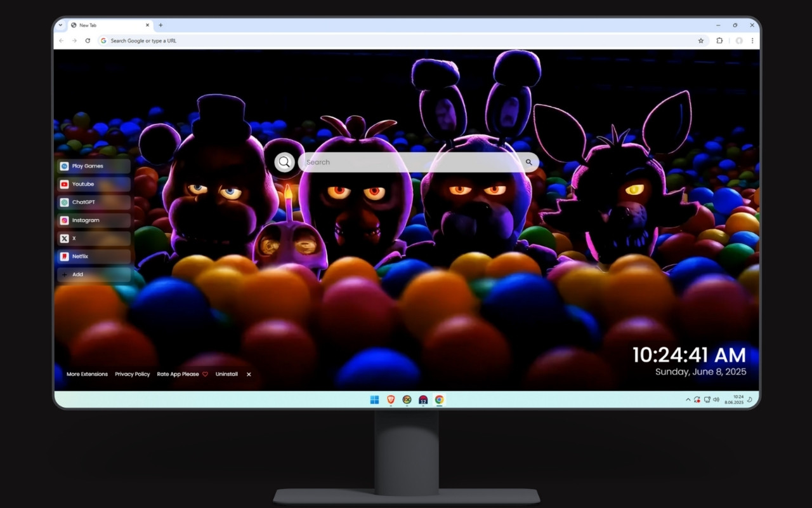The width and height of the screenshot is (812, 508).
Task: Open the Instagram shortcut
Action: click(94, 220)
